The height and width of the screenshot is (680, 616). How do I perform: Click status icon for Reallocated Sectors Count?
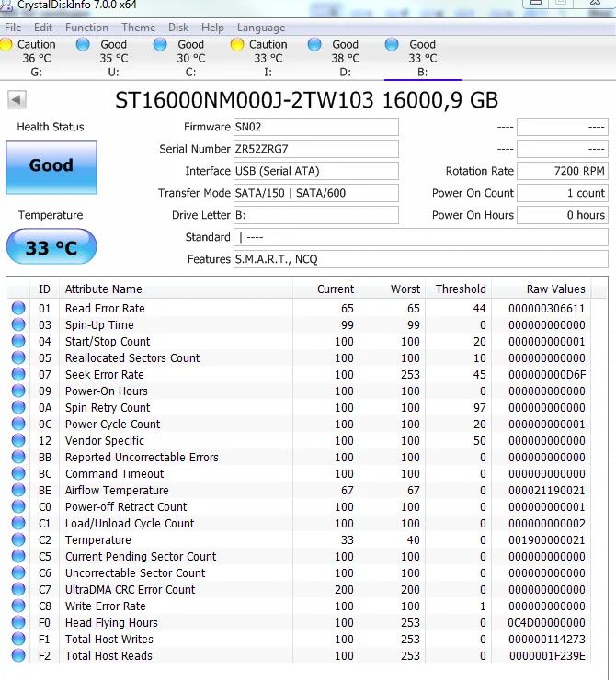click(18, 357)
